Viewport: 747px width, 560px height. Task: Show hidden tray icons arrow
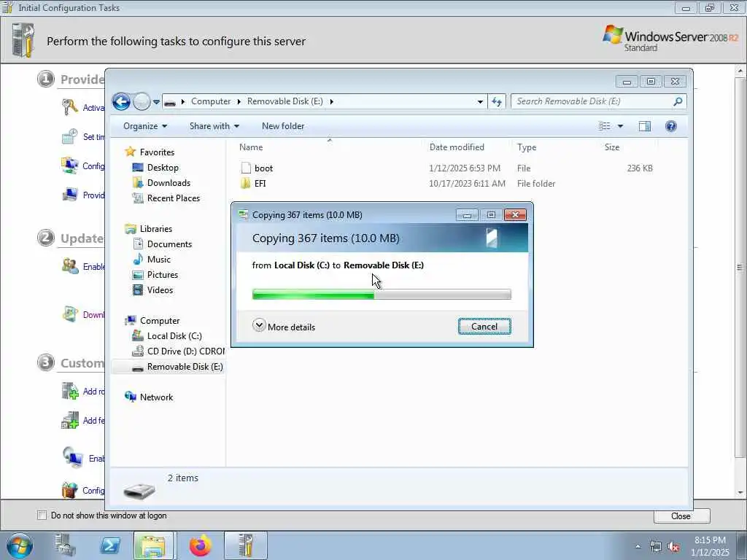tap(638, 547)
